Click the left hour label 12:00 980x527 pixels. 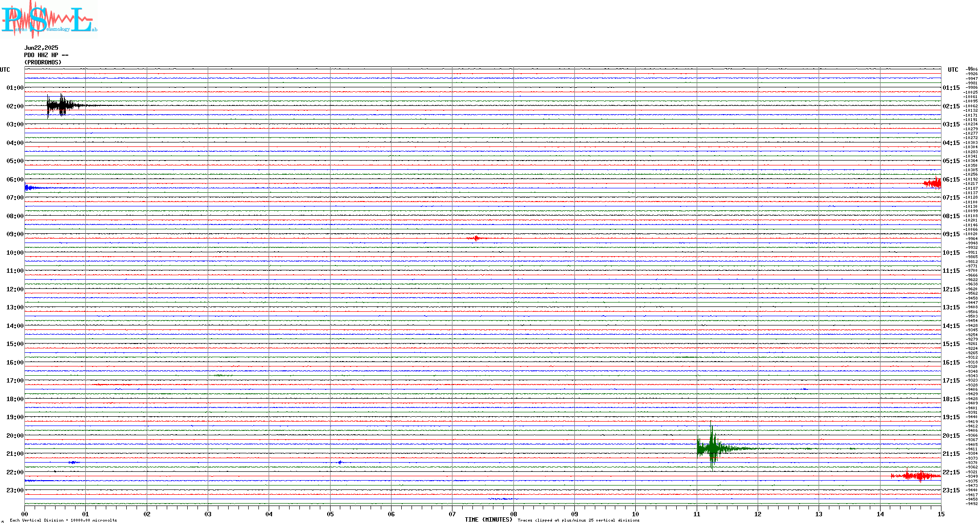point(15,289)
